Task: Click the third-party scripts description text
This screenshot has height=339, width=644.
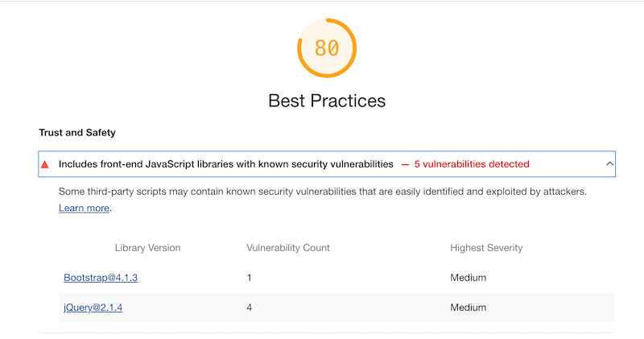Action: 323,192
